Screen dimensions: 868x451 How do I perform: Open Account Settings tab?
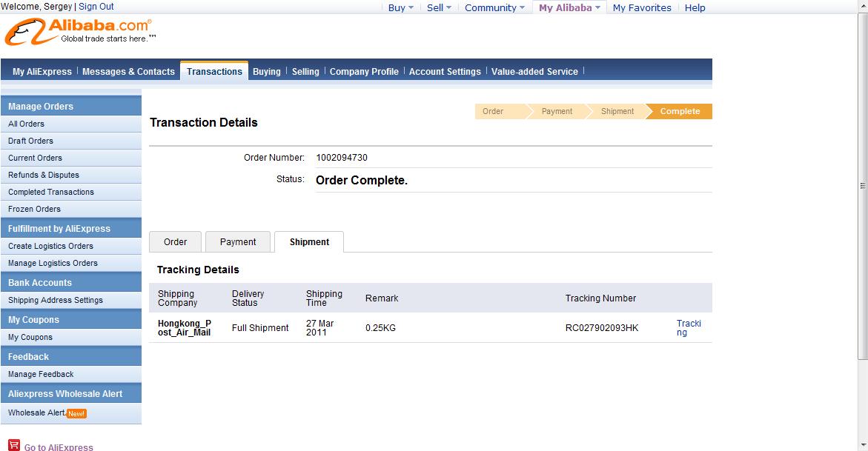pos(445,71)
